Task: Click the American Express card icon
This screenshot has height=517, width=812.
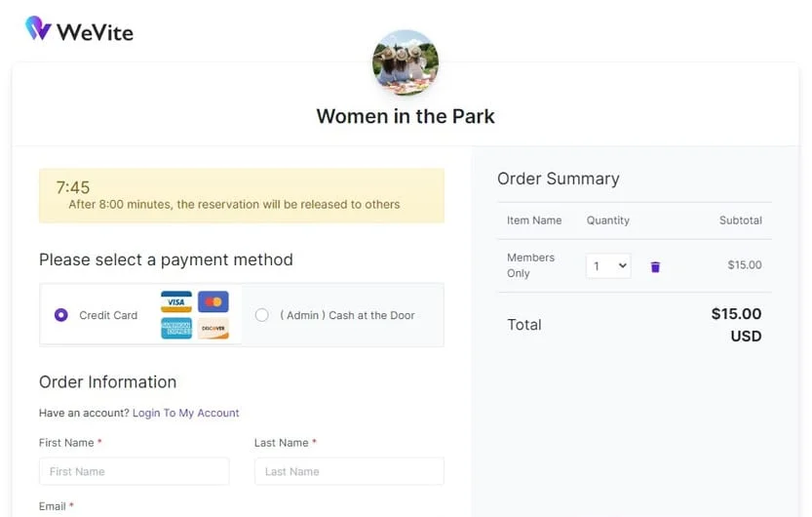Action: pyautogui.click(x=176, y=329)
